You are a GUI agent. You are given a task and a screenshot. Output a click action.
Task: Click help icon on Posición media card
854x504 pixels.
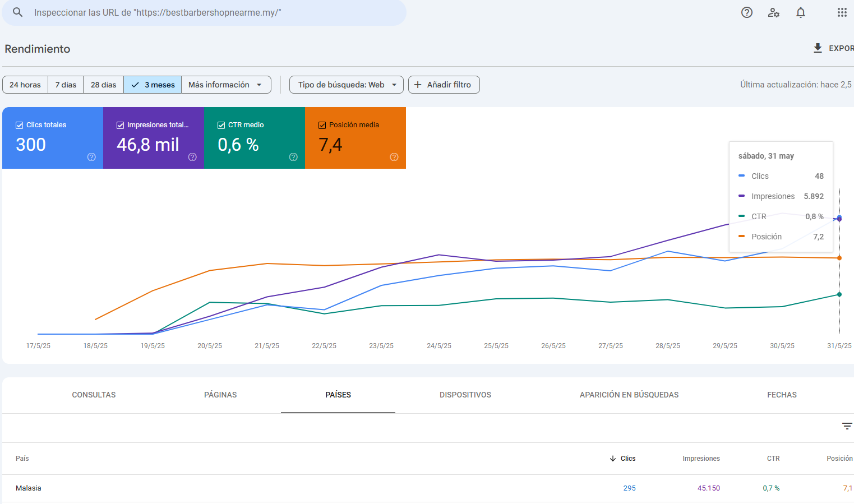click(394, 157)
